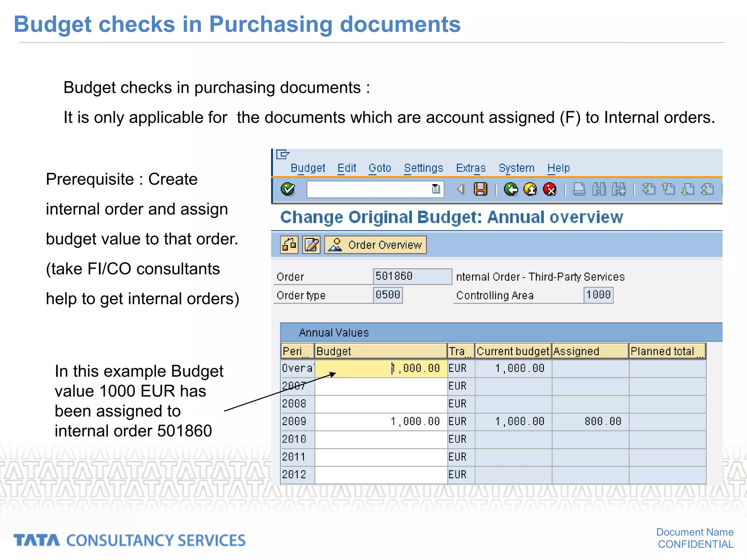Click the yellow Exit icon
The width and height of the screenshot is (747, 560).
pos(530,189)
